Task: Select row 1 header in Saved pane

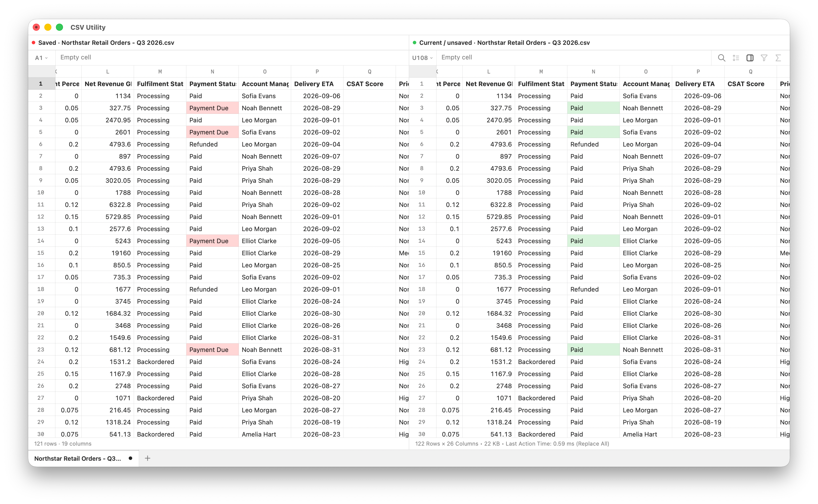Action: pos(41,84)
